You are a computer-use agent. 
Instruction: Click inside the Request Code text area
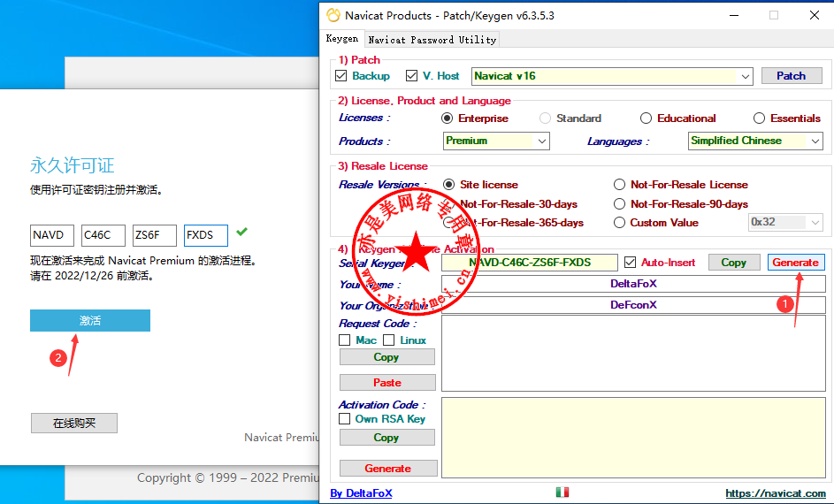[x=633, y=354]
